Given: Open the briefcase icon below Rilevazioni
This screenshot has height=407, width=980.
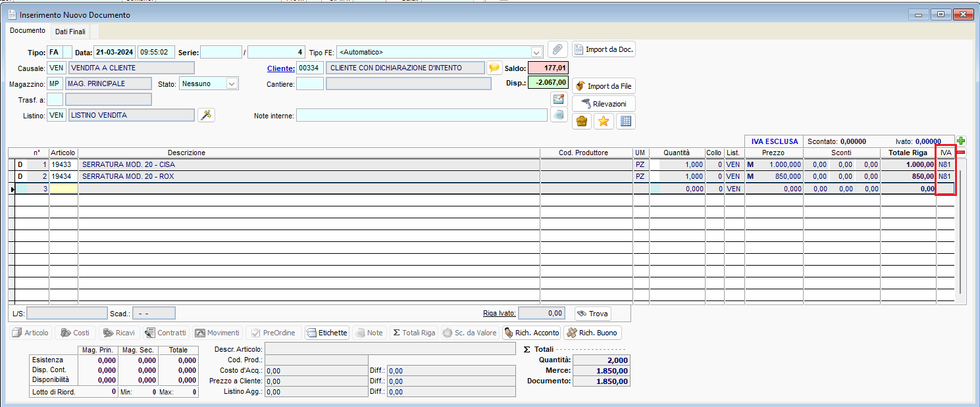Looking at the screenshot, I should tap(582, 121).
